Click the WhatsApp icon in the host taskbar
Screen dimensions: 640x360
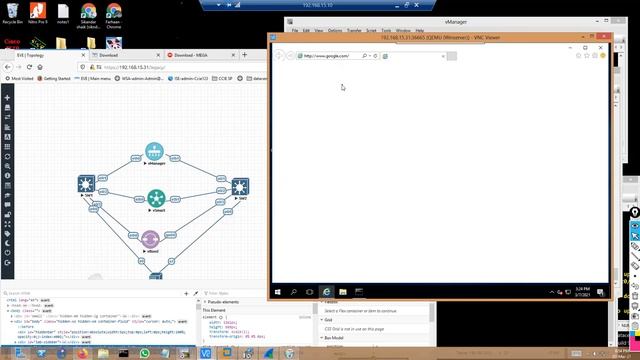coord(144,353)
